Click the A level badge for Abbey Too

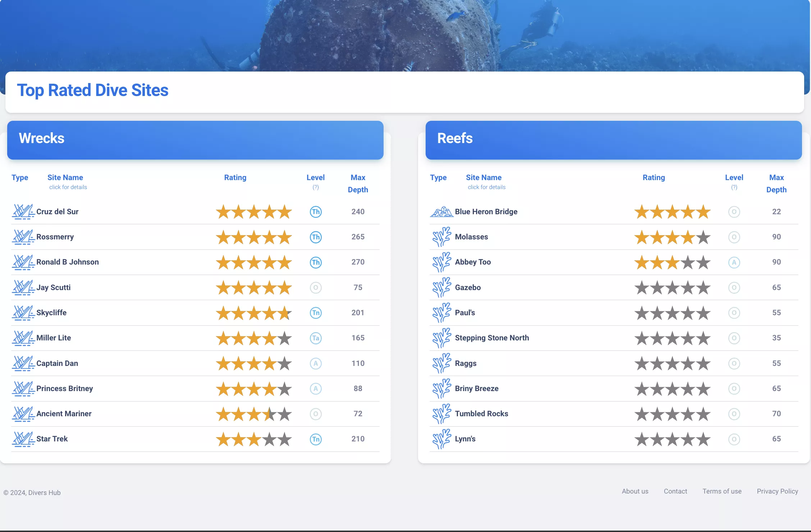pos(734,262)
